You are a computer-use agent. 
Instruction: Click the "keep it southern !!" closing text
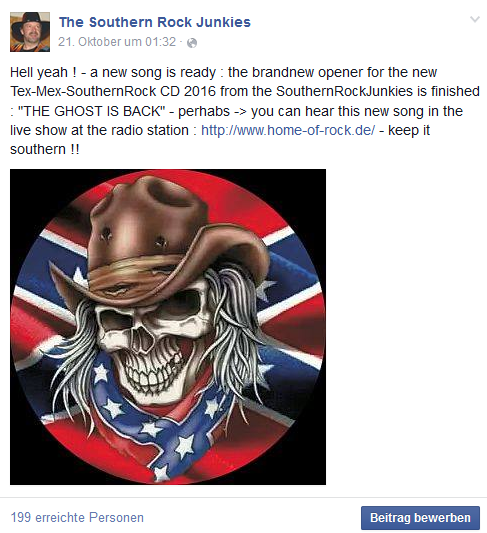click(220, 140)
